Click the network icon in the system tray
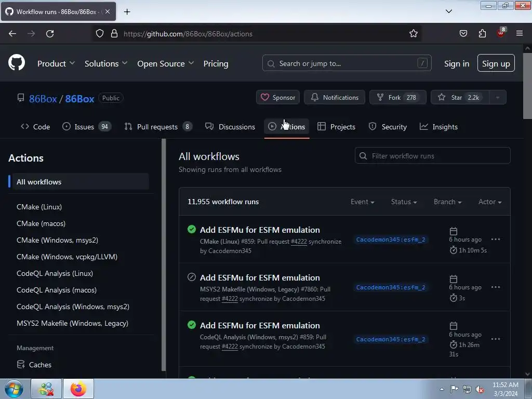 (467, 389)
